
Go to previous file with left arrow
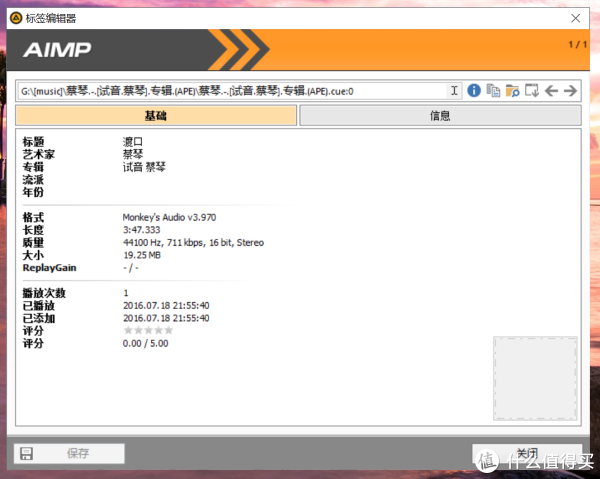[x=551, y=91]
